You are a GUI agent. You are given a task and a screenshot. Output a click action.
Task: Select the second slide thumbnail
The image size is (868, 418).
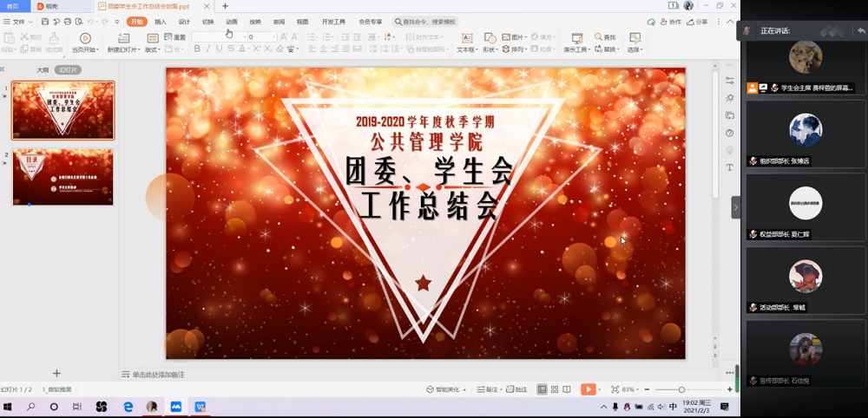62,177
